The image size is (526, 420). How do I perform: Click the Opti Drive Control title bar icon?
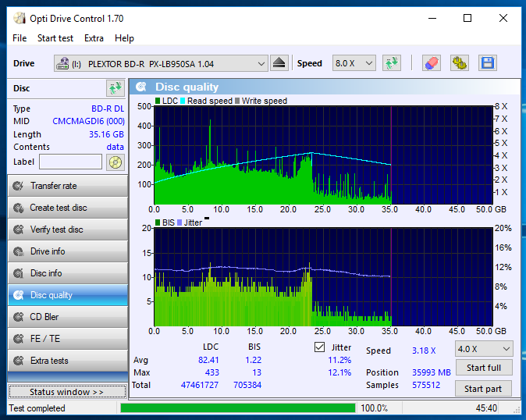click(20, 19)
